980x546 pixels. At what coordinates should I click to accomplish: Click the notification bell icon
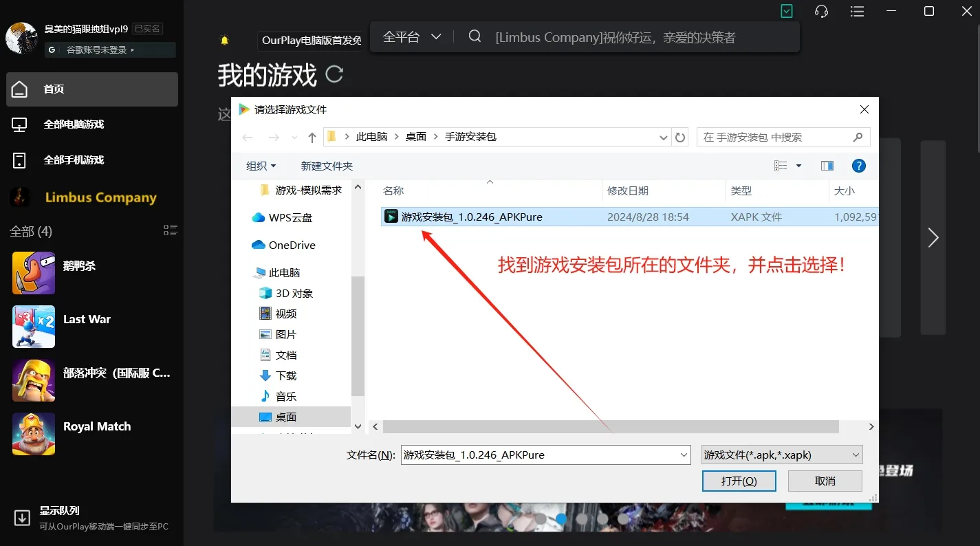[224, 41]
